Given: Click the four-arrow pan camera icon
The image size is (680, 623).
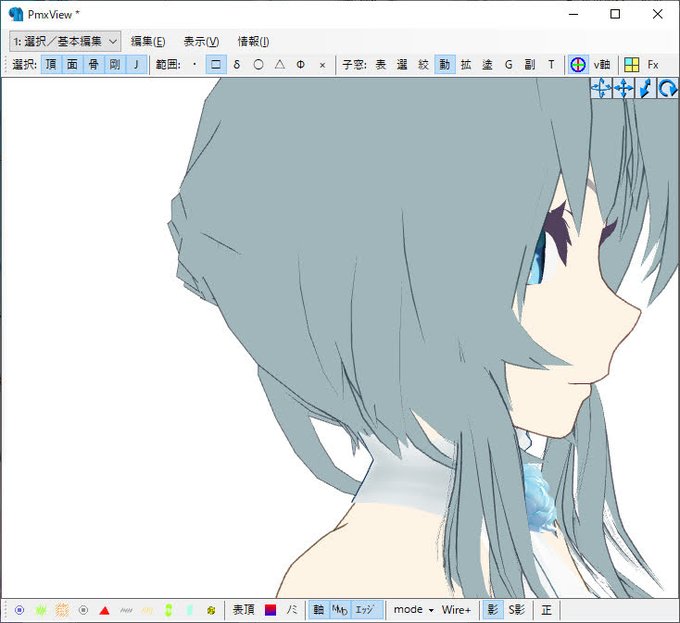Looking at the screenshot, I should (x=624, y=88).
